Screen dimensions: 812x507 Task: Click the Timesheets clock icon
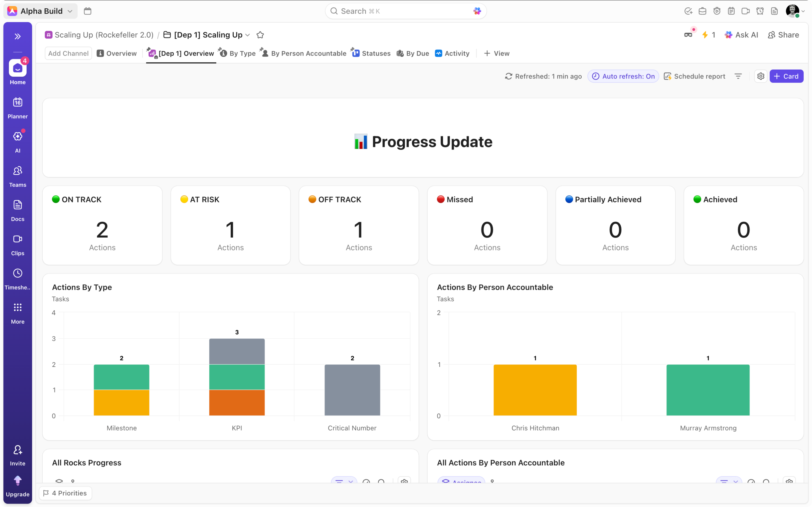click(17, 273)
